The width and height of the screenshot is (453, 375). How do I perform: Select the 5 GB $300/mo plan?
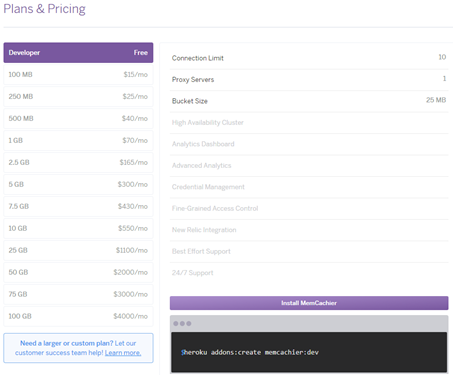tap(78, 184)
